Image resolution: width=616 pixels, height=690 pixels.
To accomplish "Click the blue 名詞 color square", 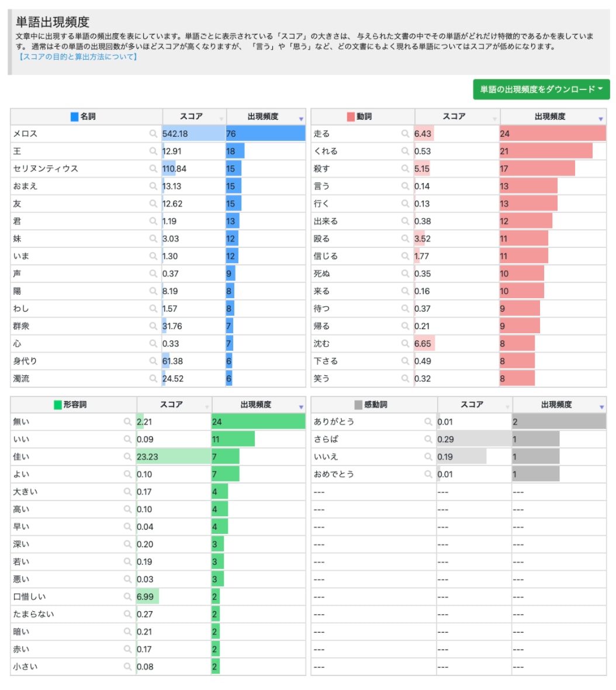I will pos(74,117).
